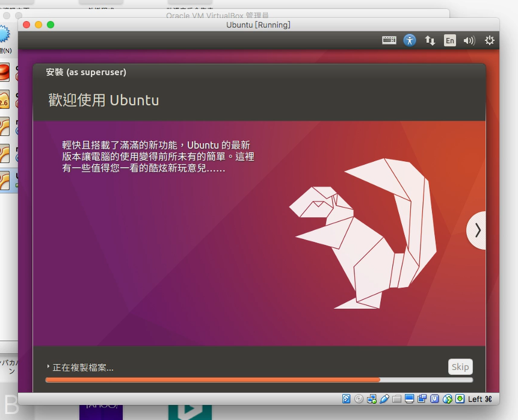This screenshot has width=518, height=420.
Task: Click the 歡迎使用 Ubuntu heading
Action: (x=103, y=100)
